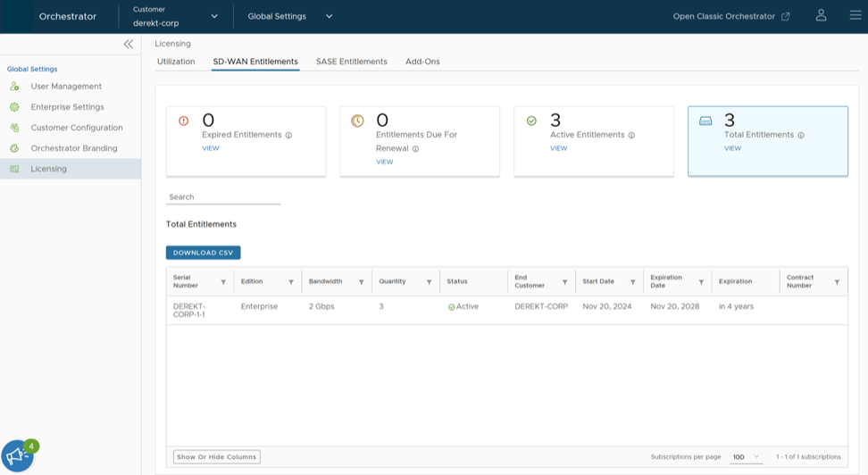The height and width of the screenshot is (475, 868).
Task: Click the announcements megaphone icon
Action: point(17,456)
